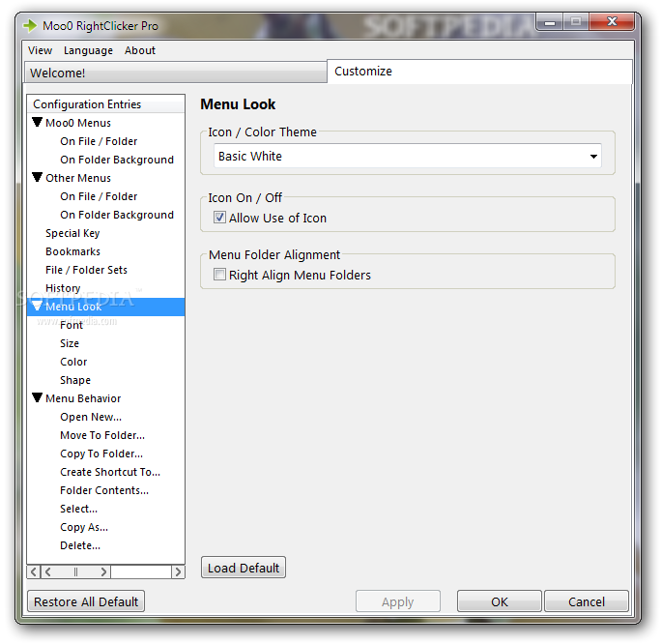The height and width of the screenshot is (644, 661).
Task: Select the Copy To Folder... entry
Action: (x=101, y=454)
